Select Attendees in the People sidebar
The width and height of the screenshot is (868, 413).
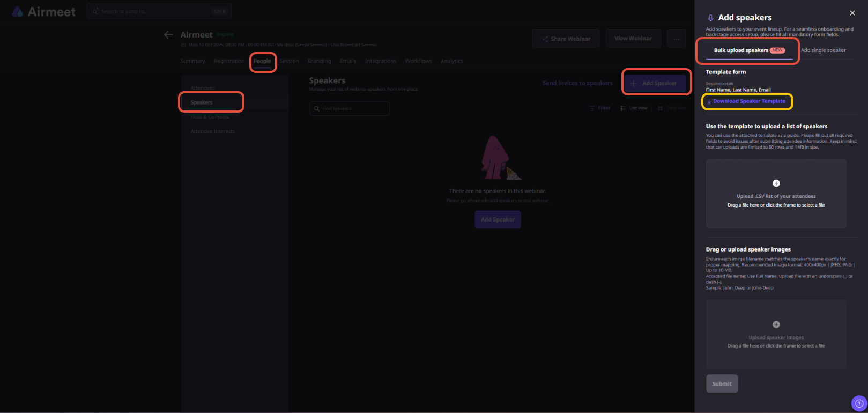(x=203, y=88)
